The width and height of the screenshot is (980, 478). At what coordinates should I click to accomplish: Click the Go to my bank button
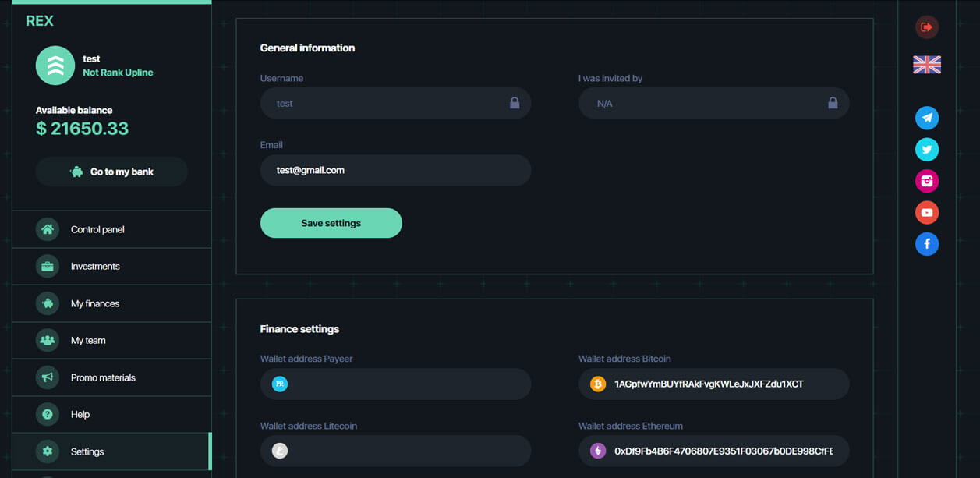click(111, 172)
